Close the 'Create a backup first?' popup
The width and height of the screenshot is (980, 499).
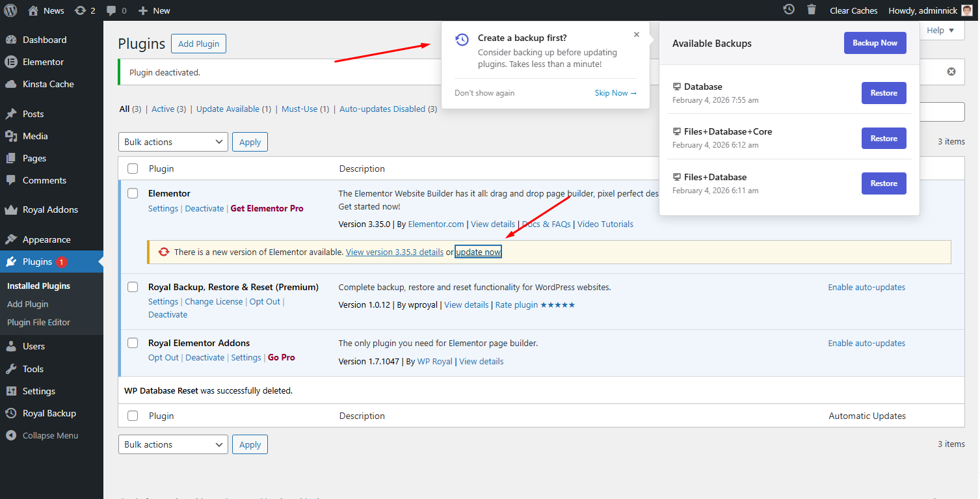(636, 35)
